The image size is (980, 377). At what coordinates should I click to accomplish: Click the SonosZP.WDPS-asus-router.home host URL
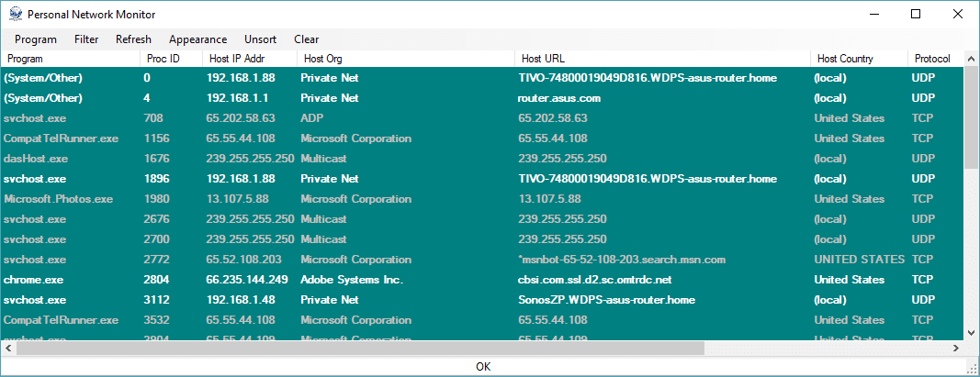pos(606,300)
